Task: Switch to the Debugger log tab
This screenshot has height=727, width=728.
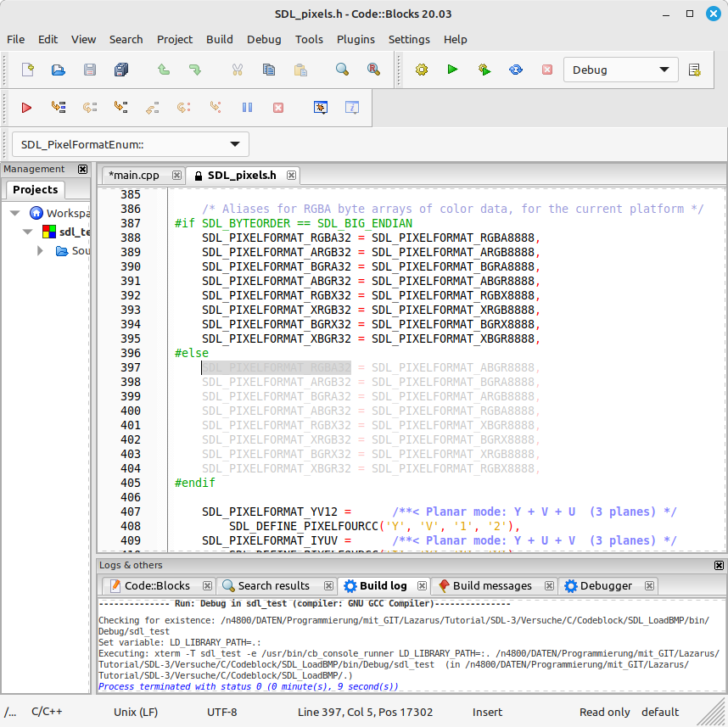Action: click(x=606, y=586)
